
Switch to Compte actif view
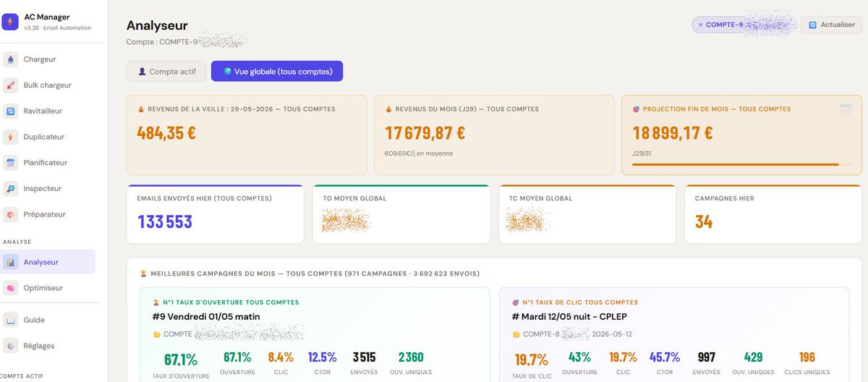(x=166, y=71)
